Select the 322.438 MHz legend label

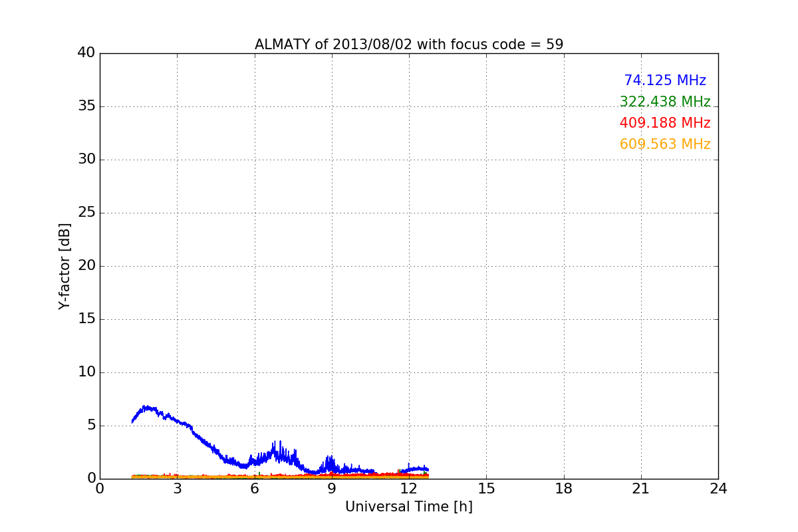pos(665,102)
